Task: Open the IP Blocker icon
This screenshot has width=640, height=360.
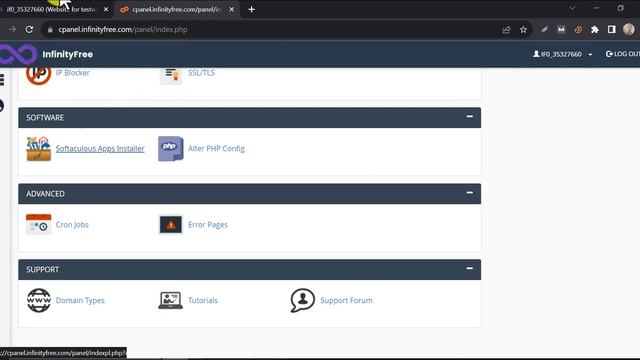Action: tap(38, 75)
